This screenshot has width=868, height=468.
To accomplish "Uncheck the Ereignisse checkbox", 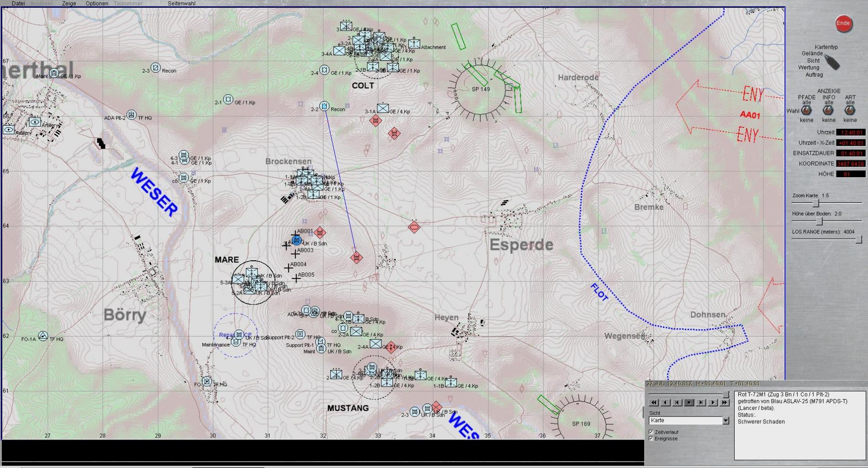I will pyautogui.click(x=651, y=439).
